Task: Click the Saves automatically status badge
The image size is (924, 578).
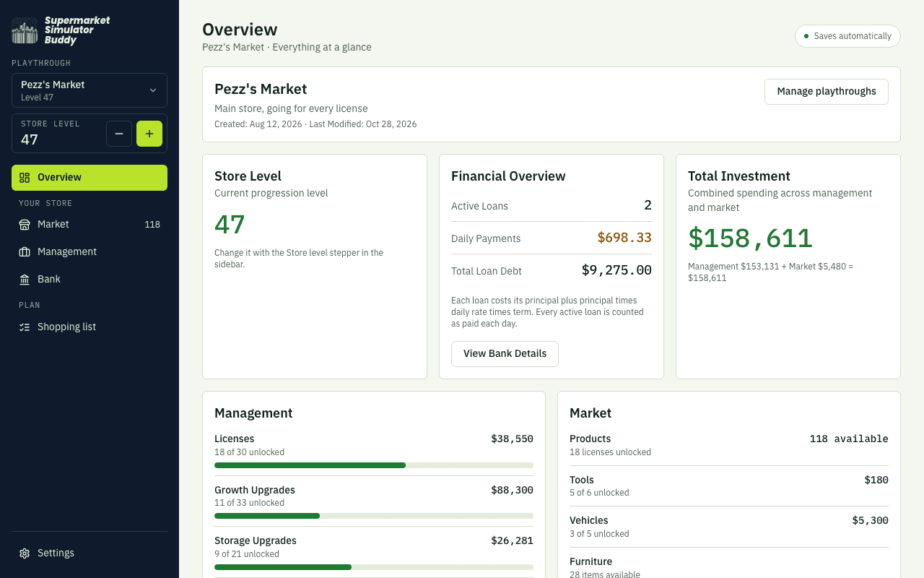Action: pos(847,36)
